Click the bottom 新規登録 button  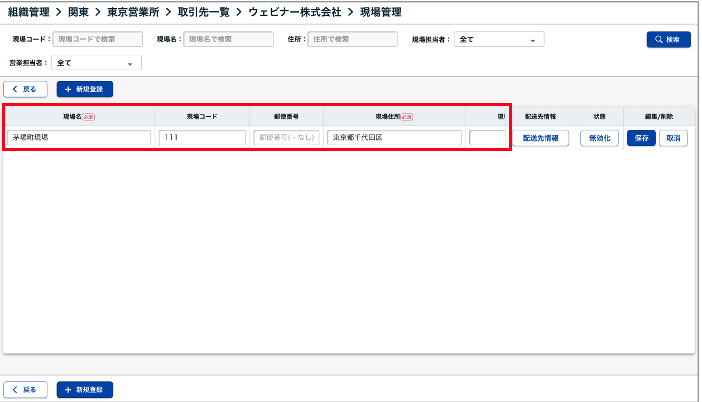(x=85, y=389)
